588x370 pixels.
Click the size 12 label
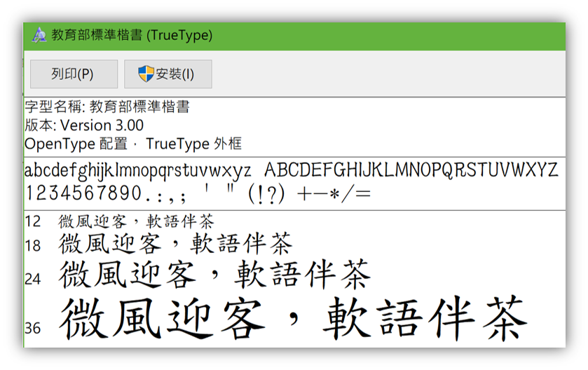pos(33,221)
